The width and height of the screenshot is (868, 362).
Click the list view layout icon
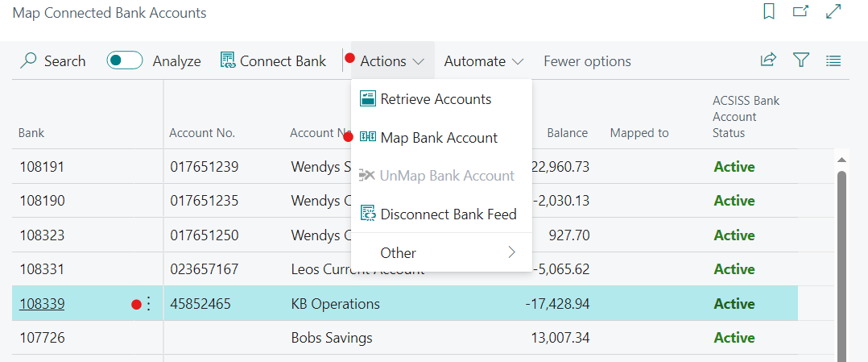[833, 60]
